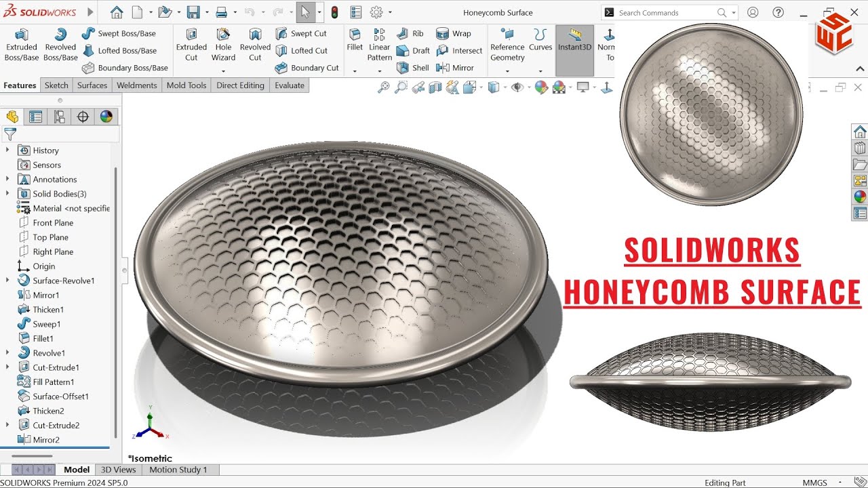Click the feature tree filter icon
The image size is (868, 488).
[x=9, y=134]
